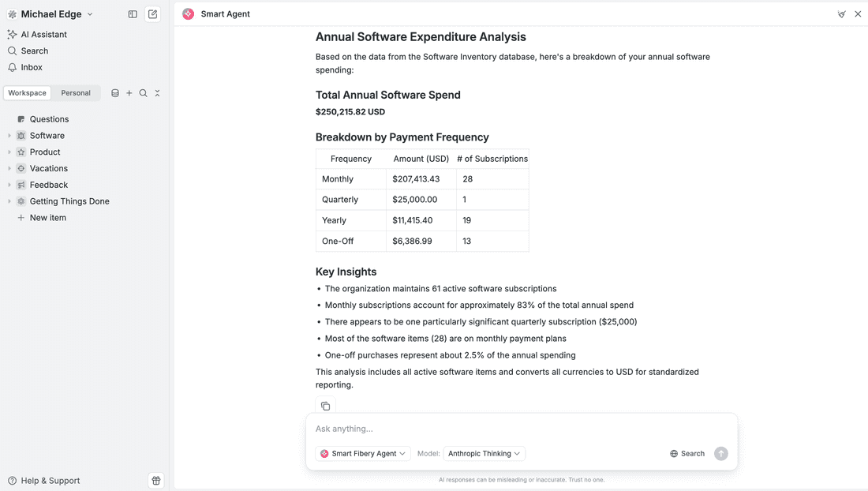Toggle the sidebar panel icon
The width and height of the screenshot is (868, 491).
pyautogui.click(x=133, y=14)
